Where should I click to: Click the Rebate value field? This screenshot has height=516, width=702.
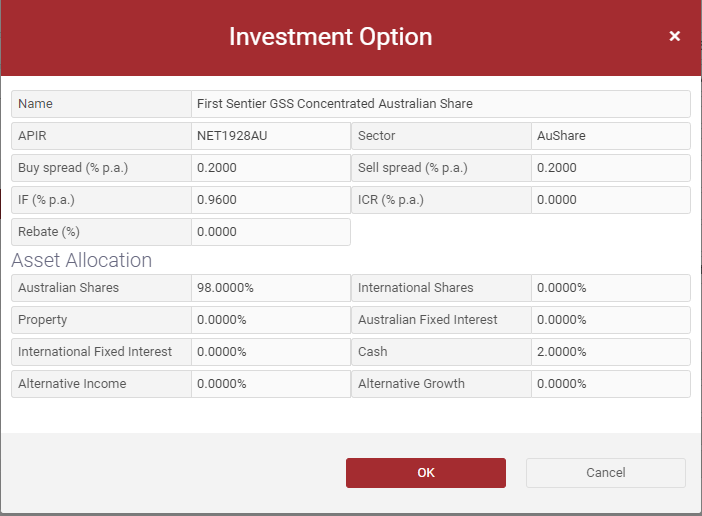click(x=271, y=232)
